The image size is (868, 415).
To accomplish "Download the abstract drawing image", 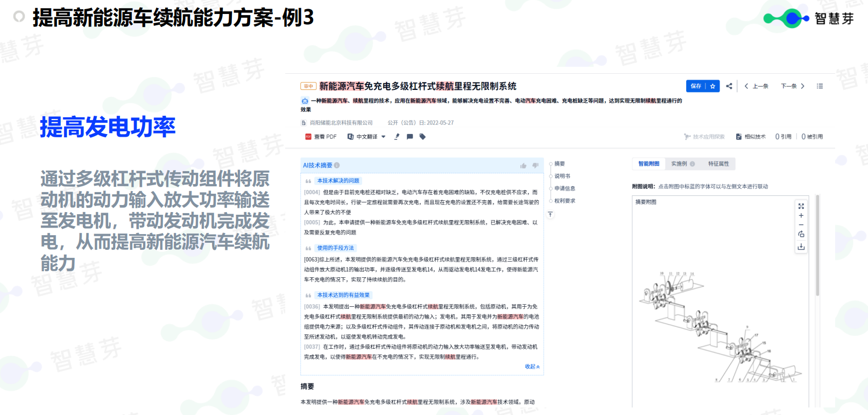I will point(801,247).
